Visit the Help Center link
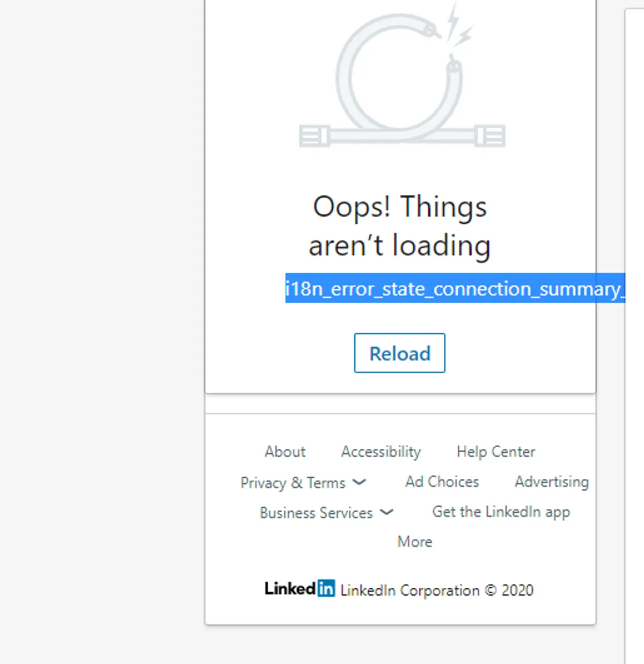 tap(495, 452)
